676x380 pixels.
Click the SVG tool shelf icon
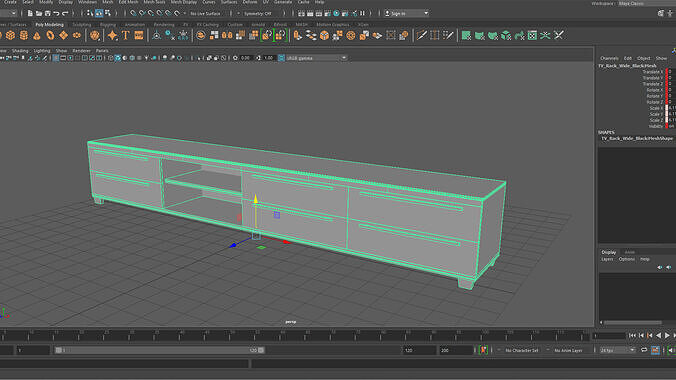pyautogui.click(x=138, y=35)
